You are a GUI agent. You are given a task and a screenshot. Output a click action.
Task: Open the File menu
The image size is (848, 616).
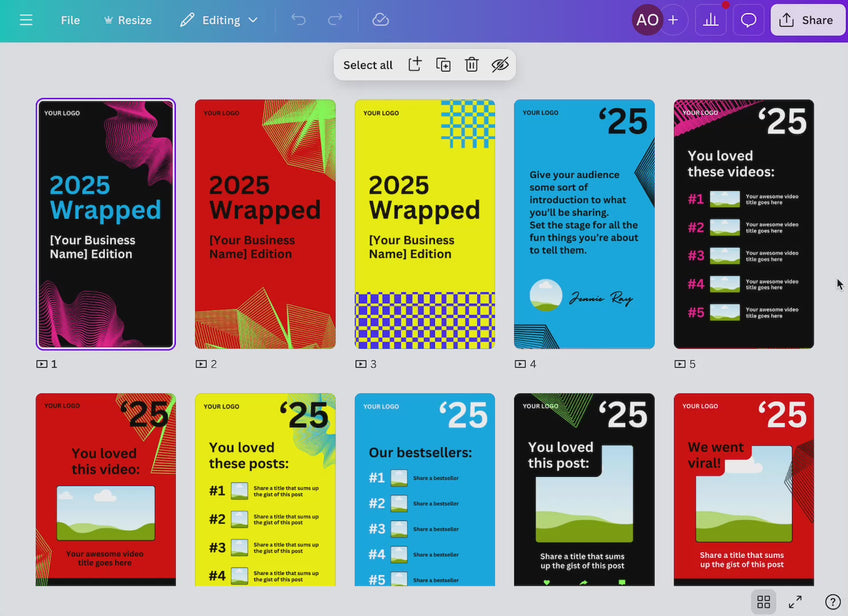click(70, 19)
